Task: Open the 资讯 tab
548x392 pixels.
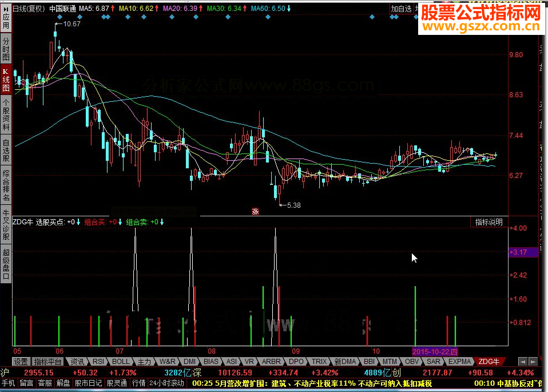Action: pyautogui.click(x=77, y=362)
